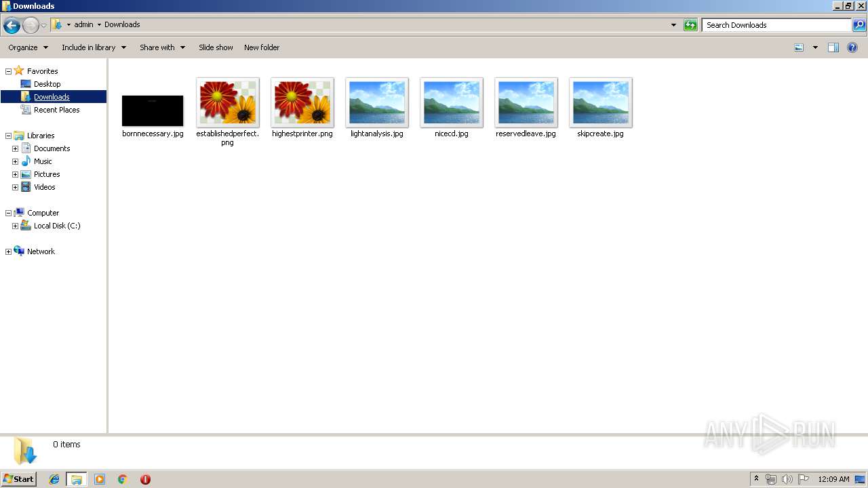Create a New folder
The image size is (868, 488).
tap(262, 47)
